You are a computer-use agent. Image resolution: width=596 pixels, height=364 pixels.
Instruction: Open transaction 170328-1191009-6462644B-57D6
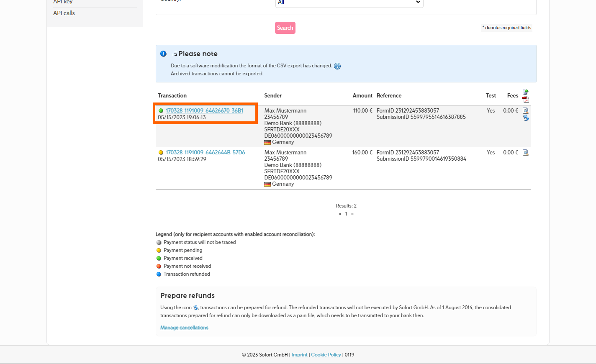205,153
